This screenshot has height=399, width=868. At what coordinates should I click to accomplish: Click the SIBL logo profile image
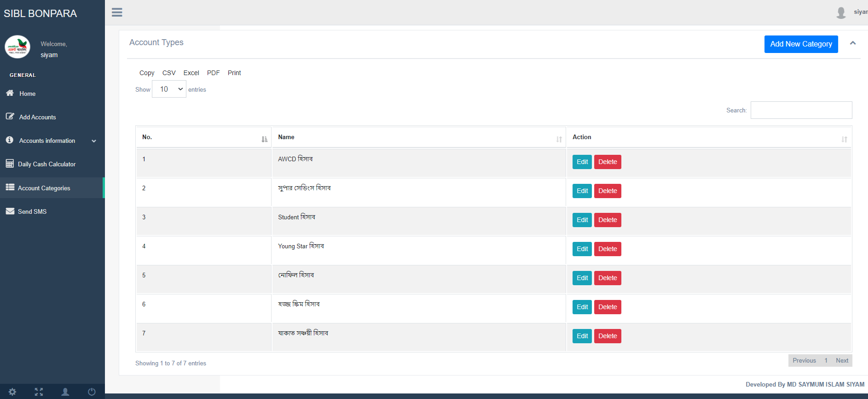[17, 47]
